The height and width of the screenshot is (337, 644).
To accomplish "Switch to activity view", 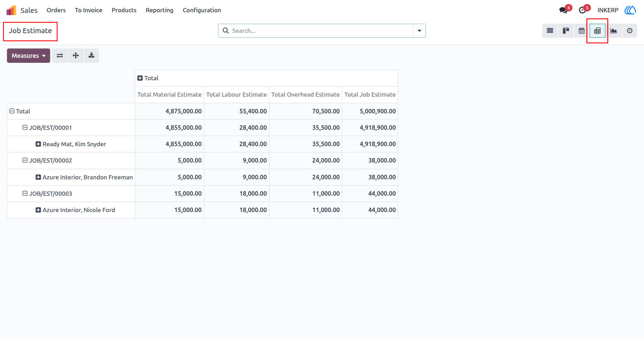I will (x=630, y=31).
